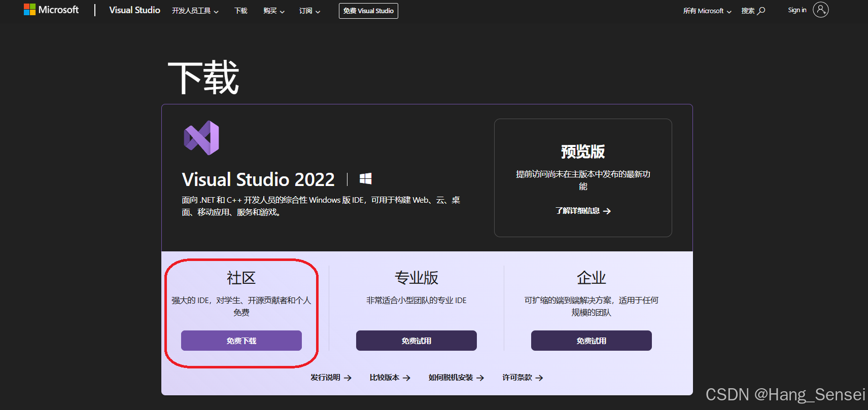Click the Windows platform icon

[365, 178]
